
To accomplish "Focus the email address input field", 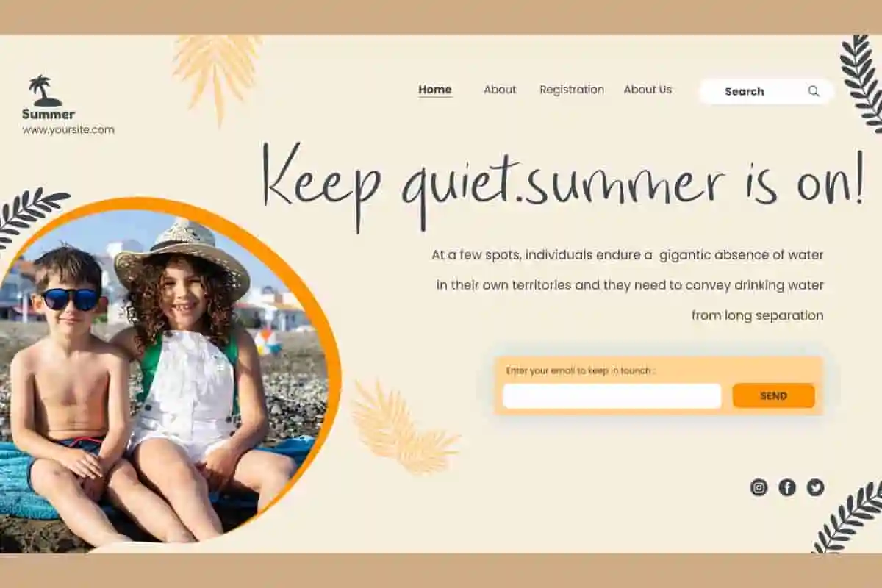I will click(x=612, y=396).
